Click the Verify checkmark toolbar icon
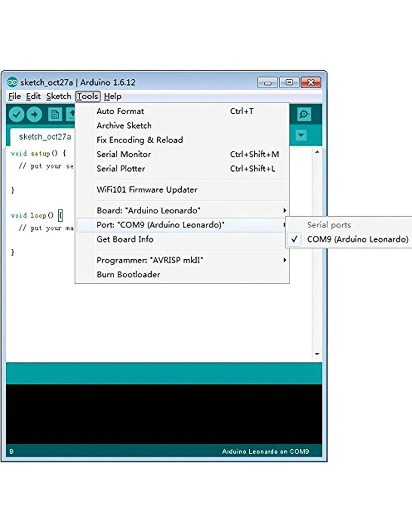The height and width of the screenshot is (532, 412). [x=16, y=114]
